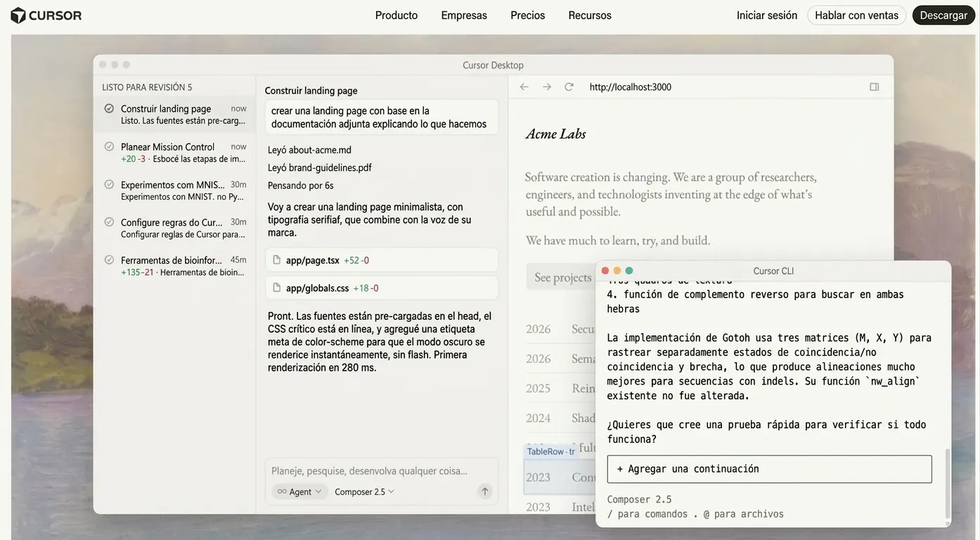Open the app/page.tsx file change
The image size is (980, 540).
tap(382, 260)
